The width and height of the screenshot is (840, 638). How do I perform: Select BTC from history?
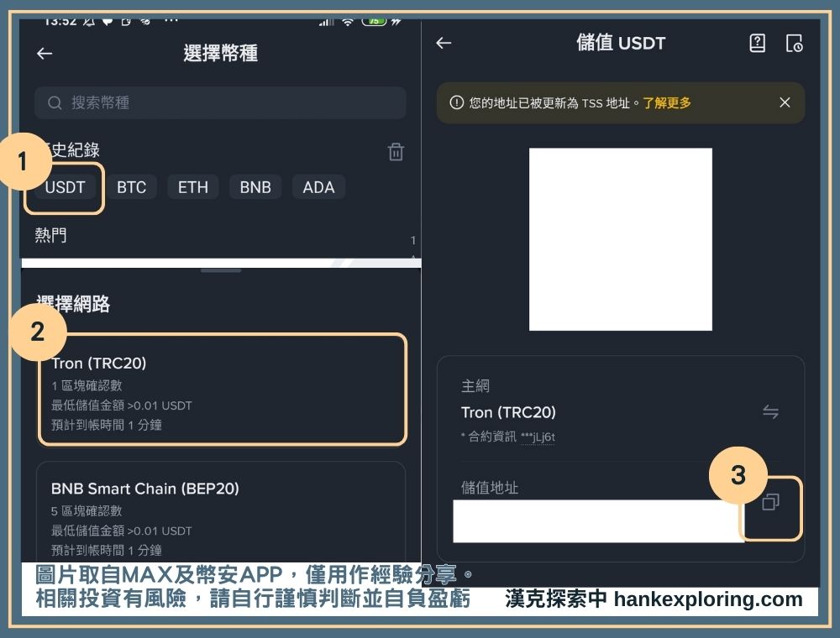tap(131, 187)
